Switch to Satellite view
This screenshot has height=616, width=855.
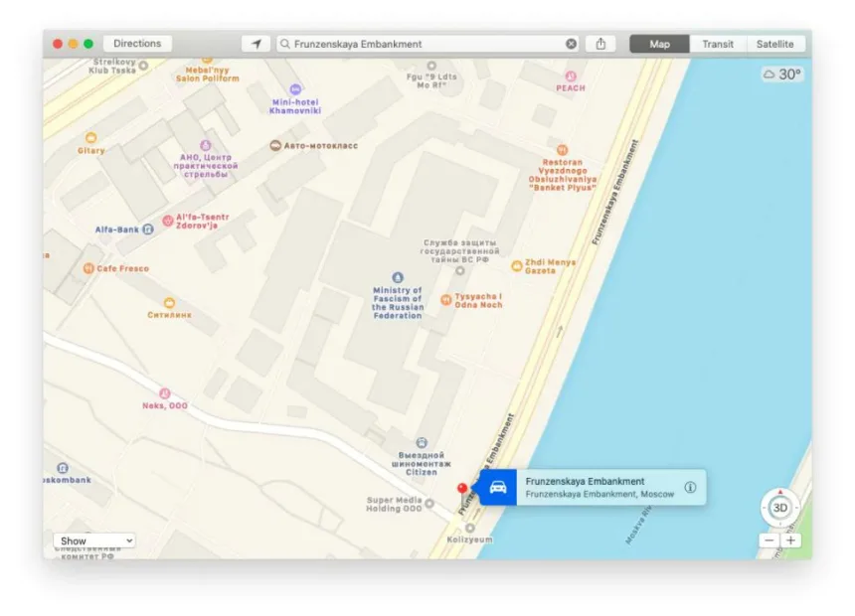point(774,44)
